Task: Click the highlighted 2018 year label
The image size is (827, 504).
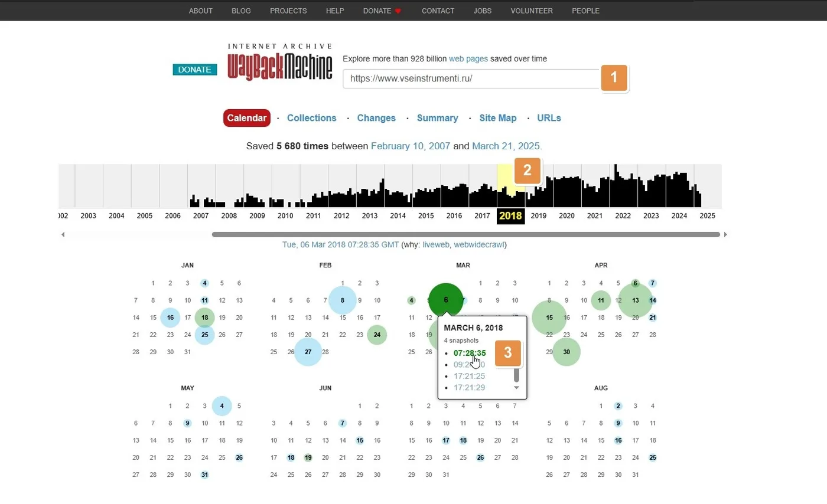Action: (511, 216)
